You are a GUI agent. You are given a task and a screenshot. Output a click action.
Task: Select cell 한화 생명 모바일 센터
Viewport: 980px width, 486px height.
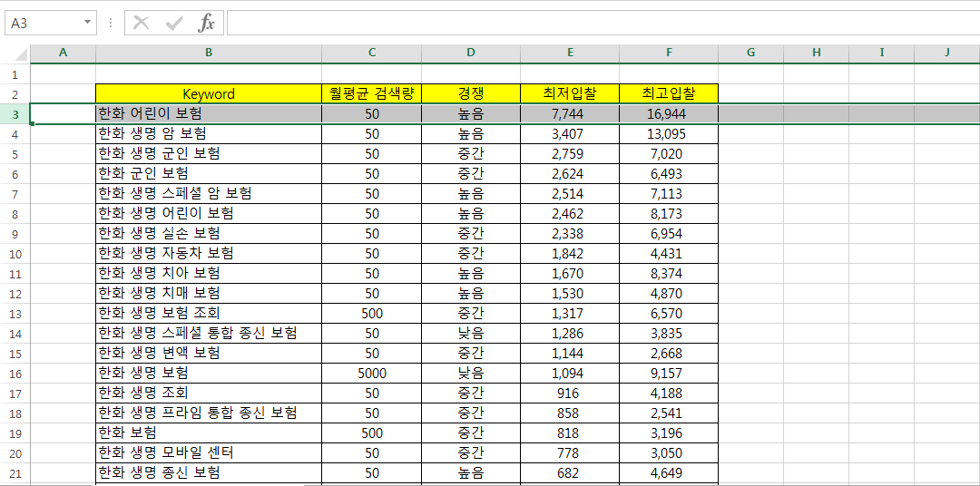pos(209,452)
